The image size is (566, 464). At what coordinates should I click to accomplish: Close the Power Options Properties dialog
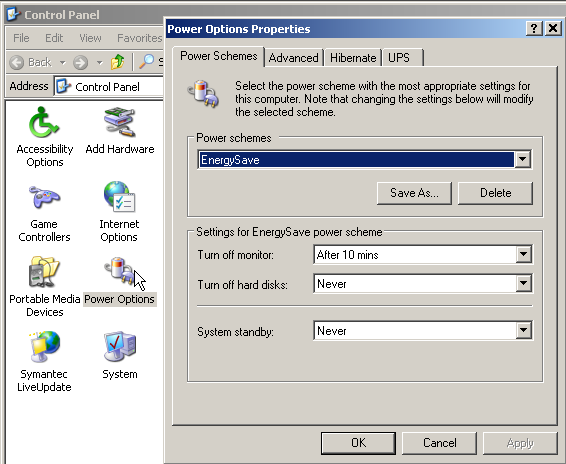553,28
